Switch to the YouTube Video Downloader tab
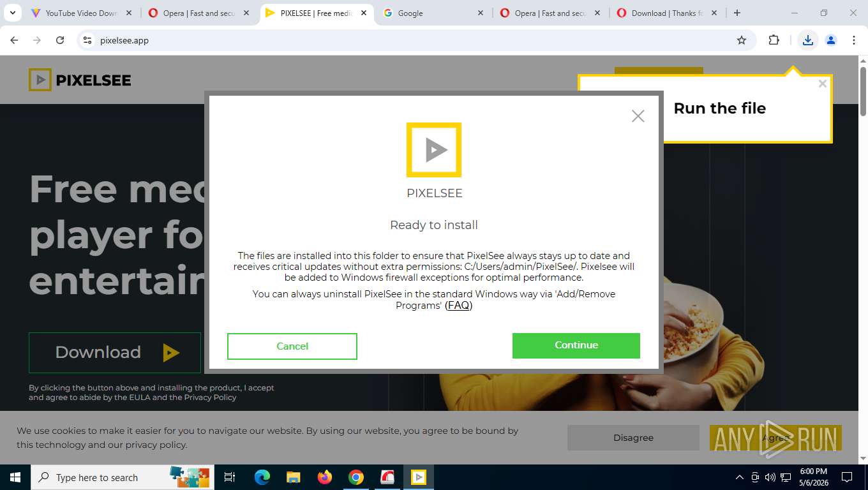 82,13
